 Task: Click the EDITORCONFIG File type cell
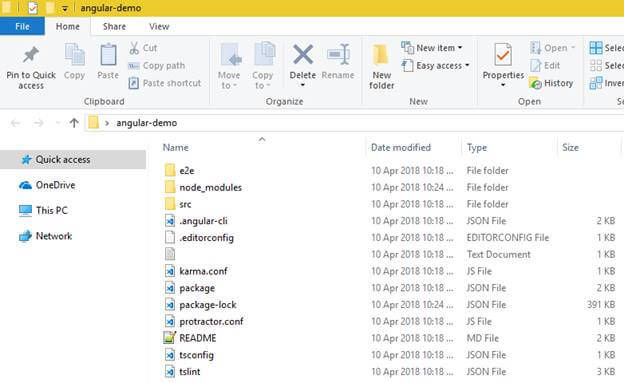[508, 238]
